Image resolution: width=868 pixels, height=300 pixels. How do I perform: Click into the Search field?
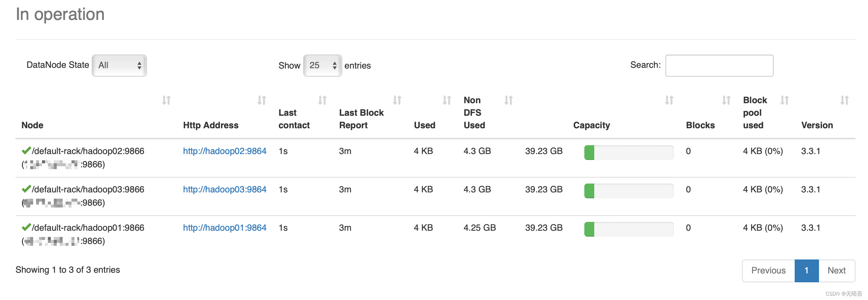tap(719, 66)
